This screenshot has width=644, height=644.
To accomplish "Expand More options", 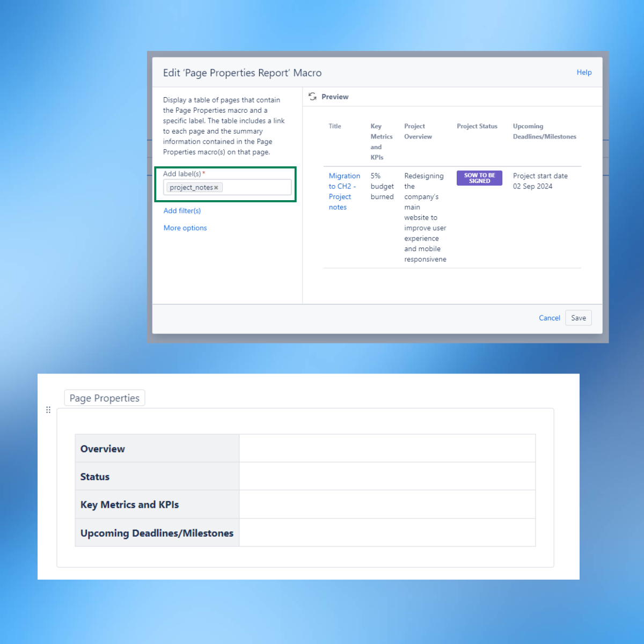I will point(185,228).
